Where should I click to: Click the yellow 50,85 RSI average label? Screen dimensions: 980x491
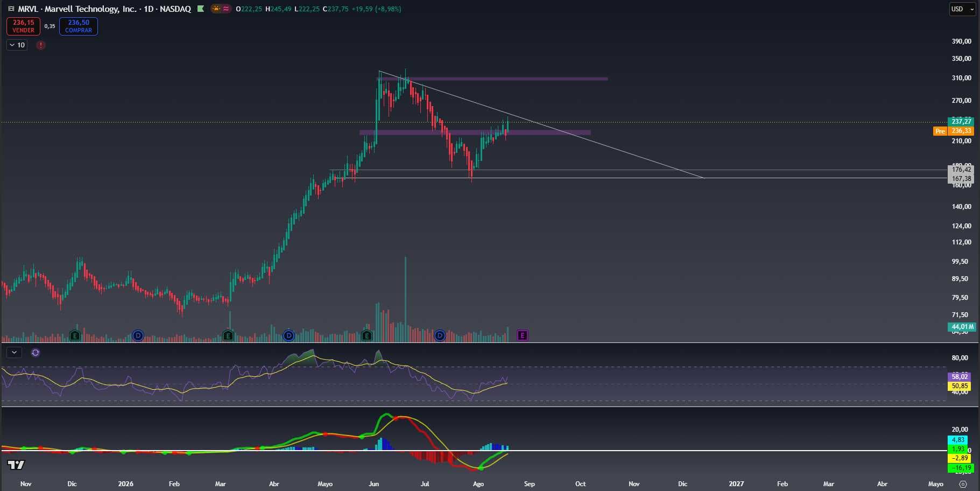point(960,386)
